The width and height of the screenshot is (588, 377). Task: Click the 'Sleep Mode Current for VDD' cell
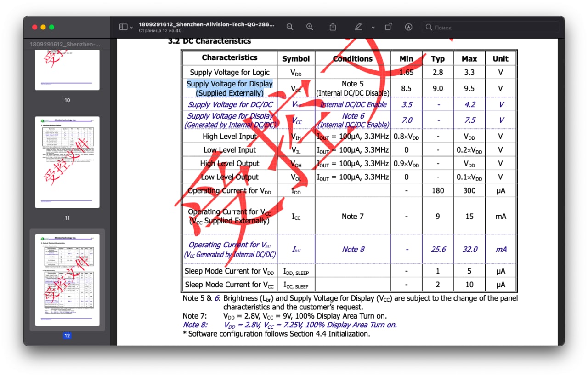point(230,271)
